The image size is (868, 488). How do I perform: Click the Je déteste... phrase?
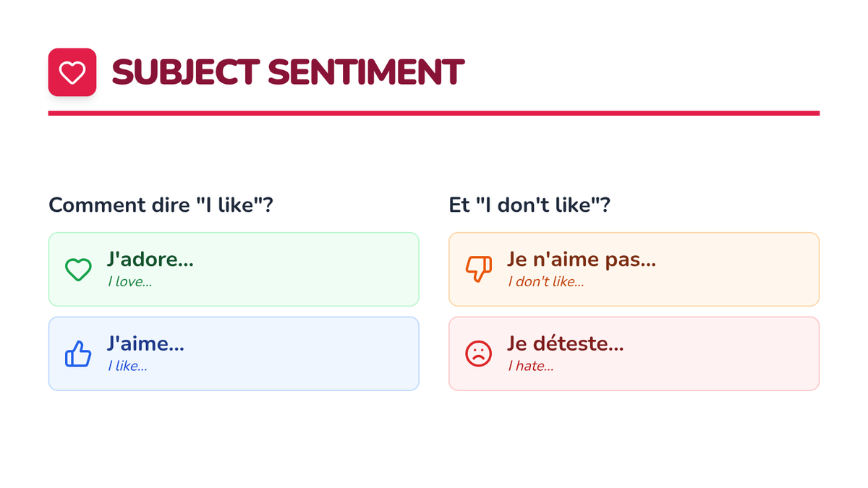[565, 343]
